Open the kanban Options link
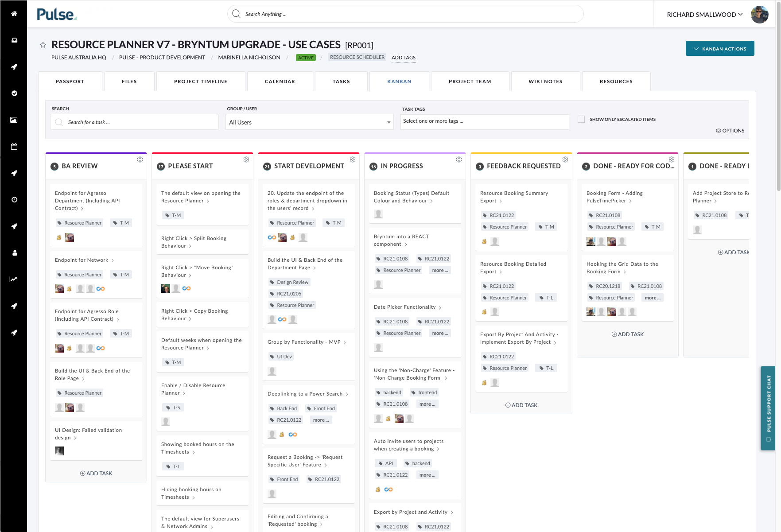This screenshot has height=532, width=781. [x=730, y=131]
